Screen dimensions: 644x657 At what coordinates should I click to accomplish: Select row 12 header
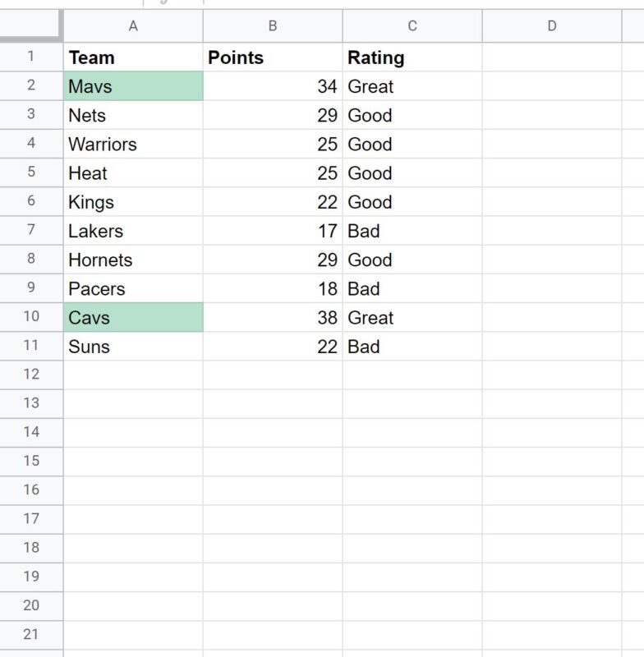31,374
